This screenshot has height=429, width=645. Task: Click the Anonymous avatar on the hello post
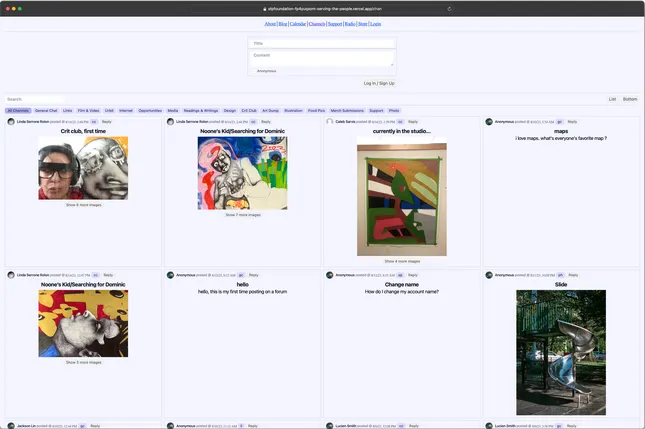[170, 275]
